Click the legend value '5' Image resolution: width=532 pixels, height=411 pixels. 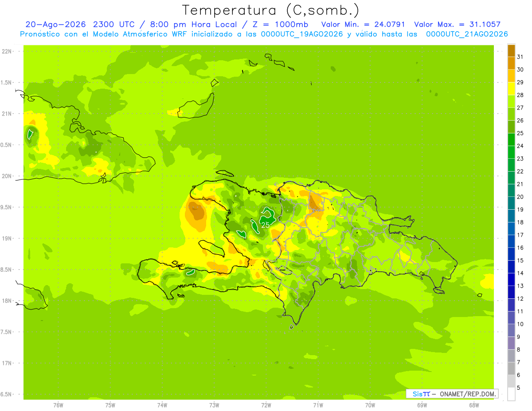[518, 388]
